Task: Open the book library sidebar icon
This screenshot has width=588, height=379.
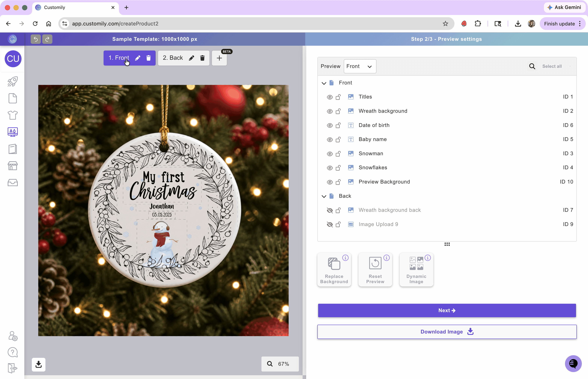Action: (x=13, y=149)
